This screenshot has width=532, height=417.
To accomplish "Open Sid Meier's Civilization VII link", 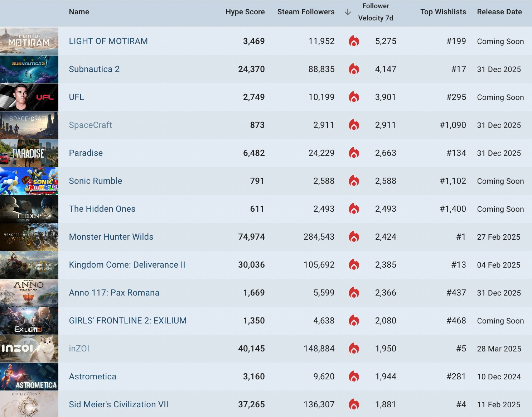I will click(119, 404).
